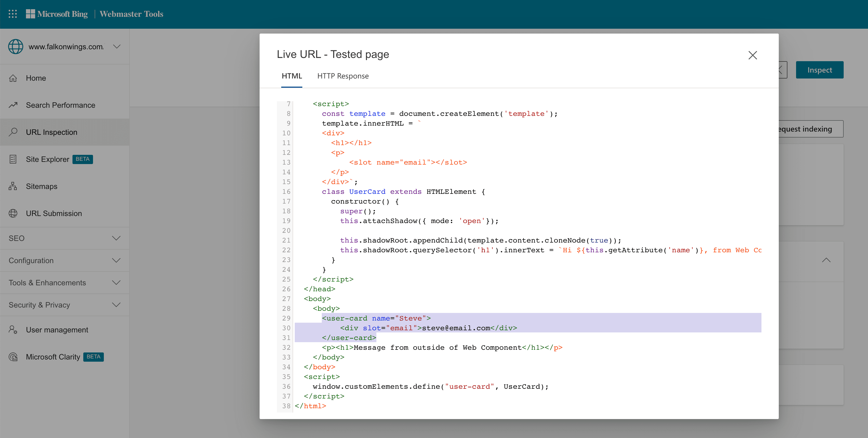Click the 'Message from outside of Web Component' line
868x438 pixels.
442,348
